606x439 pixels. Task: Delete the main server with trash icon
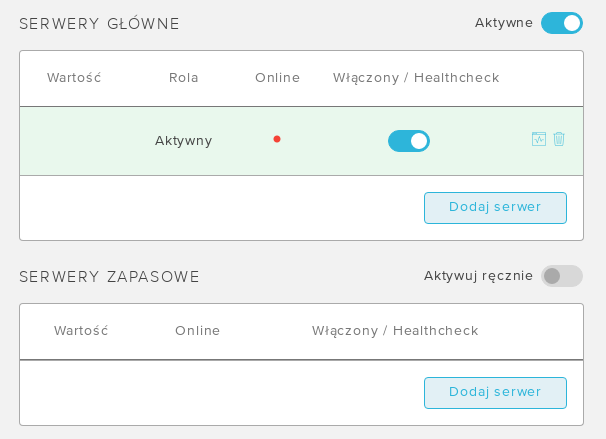click(559, 139)
